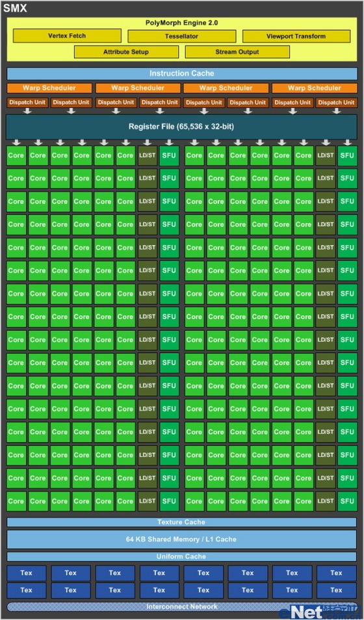Screen dimensions: 364x620
Task: Click the Vertex Fetch block
Action: 67,36
